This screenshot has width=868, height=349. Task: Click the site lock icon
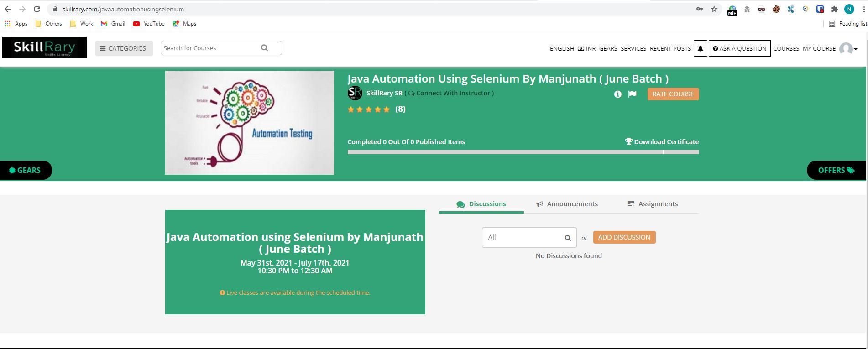tap(55, 9)
